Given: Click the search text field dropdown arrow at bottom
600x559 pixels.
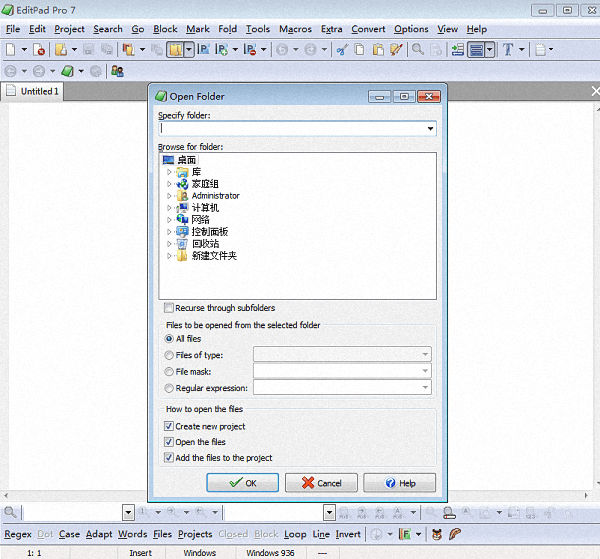Looking at the screenshot, I should (x=128, y=512).
